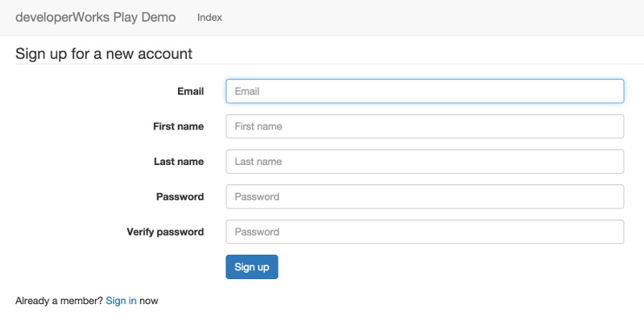The image size is (644, 325).
Task: Click into the First name text box
Action: click(424, 126)
